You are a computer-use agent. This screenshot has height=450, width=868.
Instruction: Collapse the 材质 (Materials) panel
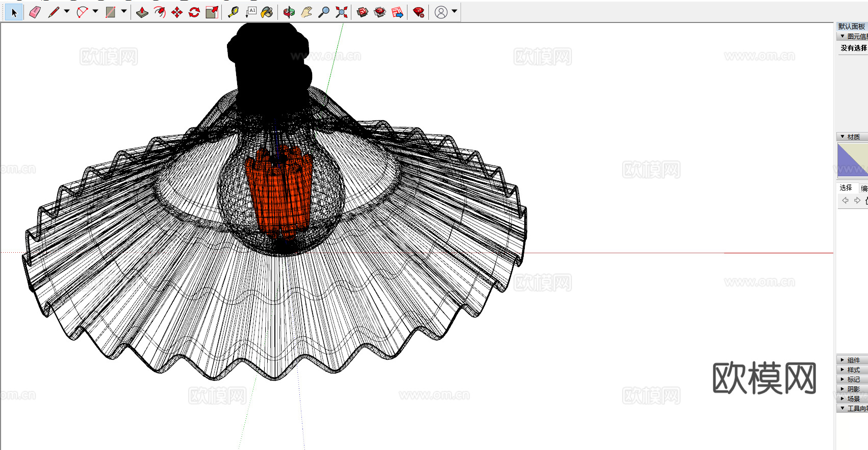pyautogui.click(x=853, y=137)
